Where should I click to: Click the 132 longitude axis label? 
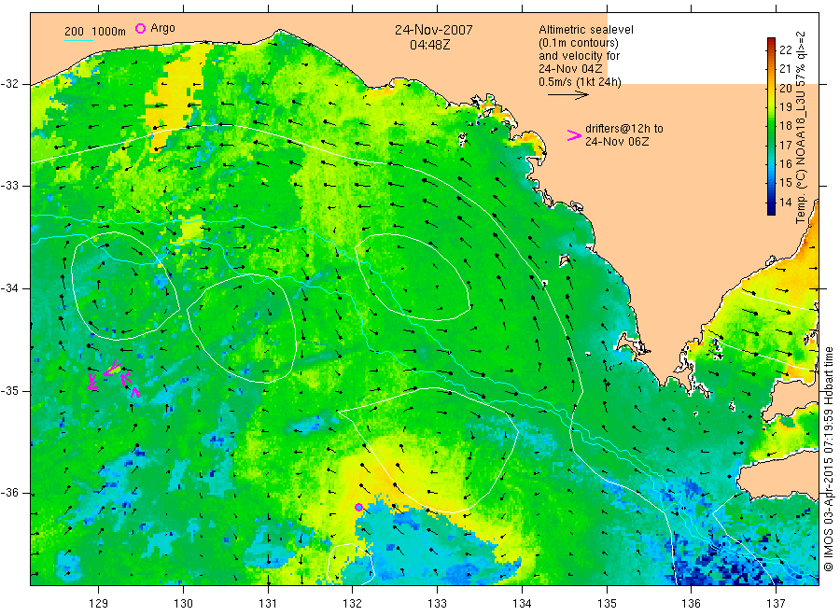353,604
